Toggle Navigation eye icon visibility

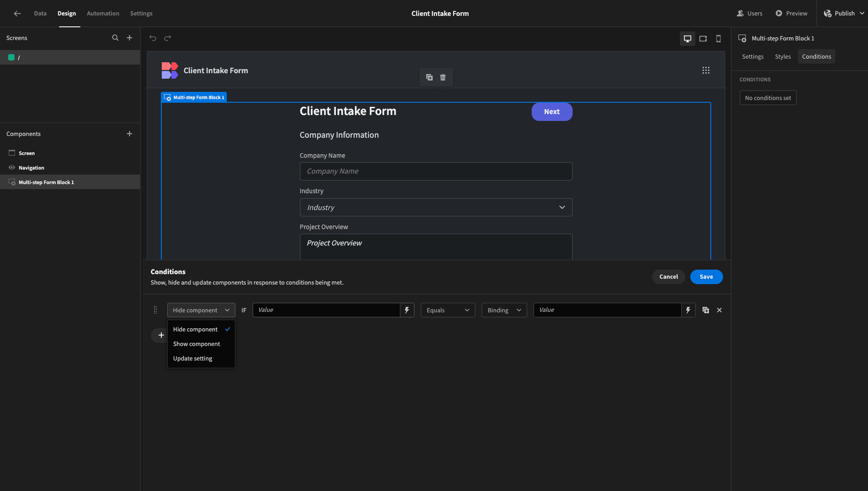click(12, 168)
